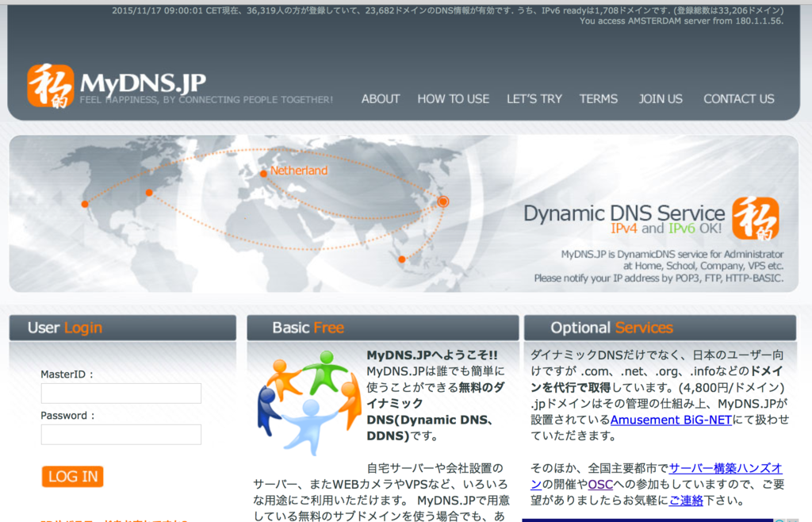Click the Japan server ring marker on the map
Viewport: 812px width, 522px height.
tap(442, 202)
